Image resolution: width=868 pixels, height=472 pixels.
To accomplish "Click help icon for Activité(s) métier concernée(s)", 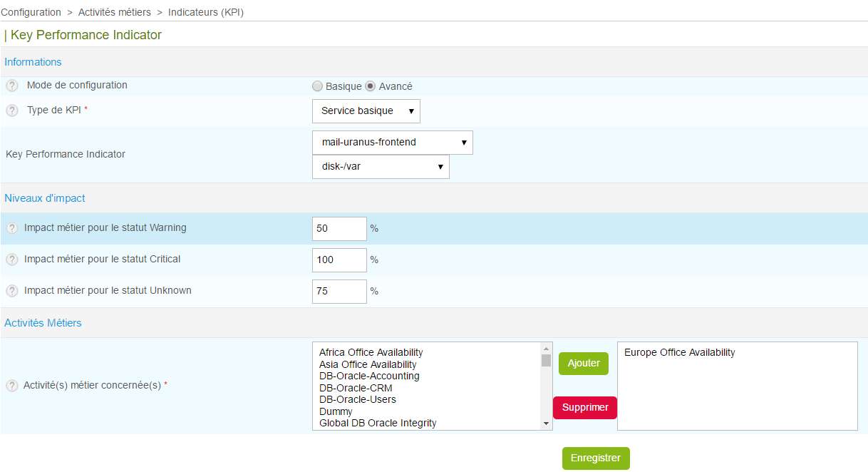I will tap(12, 386).
